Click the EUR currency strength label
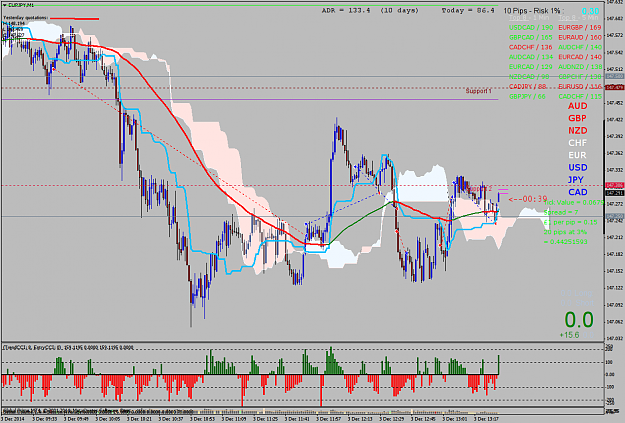Screen dimensions: 625x423 (x=578, y=155)
